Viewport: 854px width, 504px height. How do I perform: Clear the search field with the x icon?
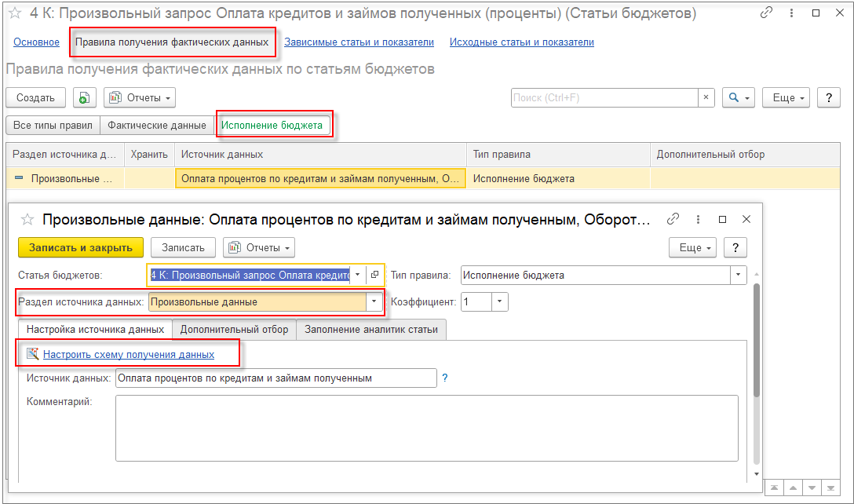pos(706,97)
